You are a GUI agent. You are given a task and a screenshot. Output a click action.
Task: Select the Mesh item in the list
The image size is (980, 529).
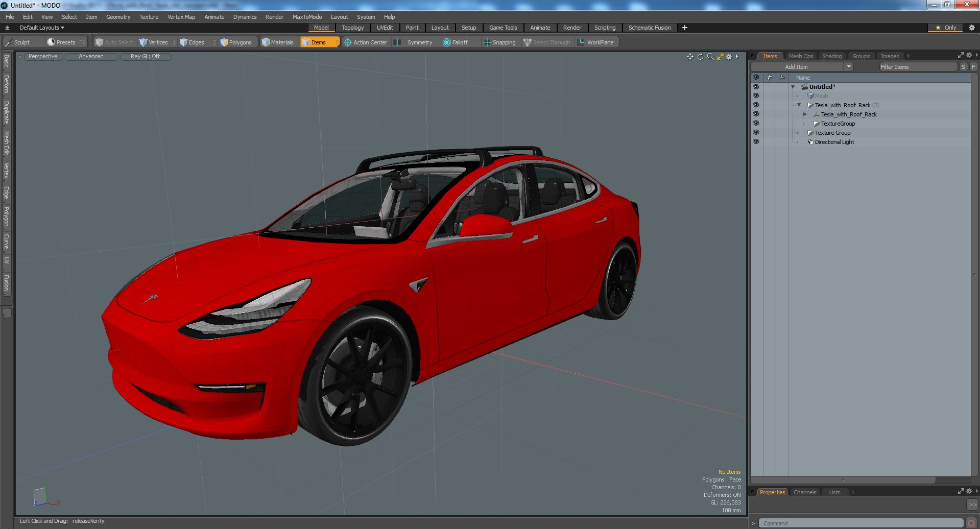[821, 96]
